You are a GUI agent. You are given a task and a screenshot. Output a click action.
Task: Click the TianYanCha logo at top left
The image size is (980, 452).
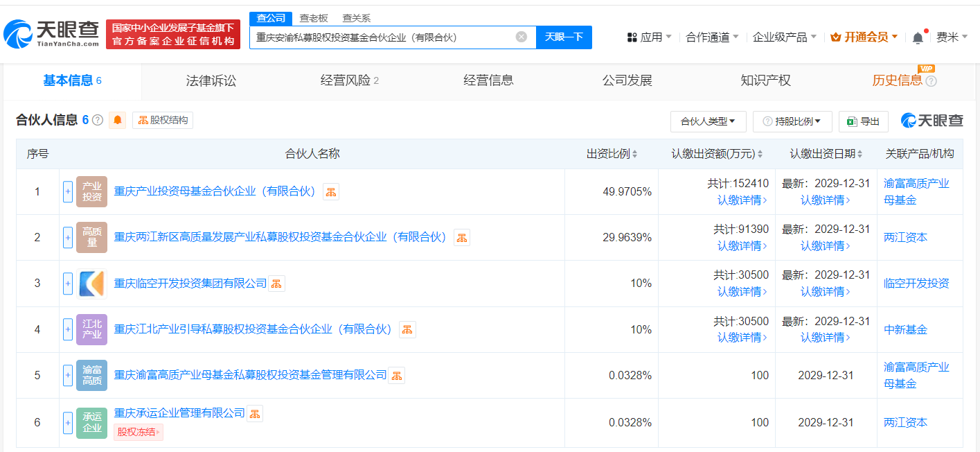tap(52, 33)
